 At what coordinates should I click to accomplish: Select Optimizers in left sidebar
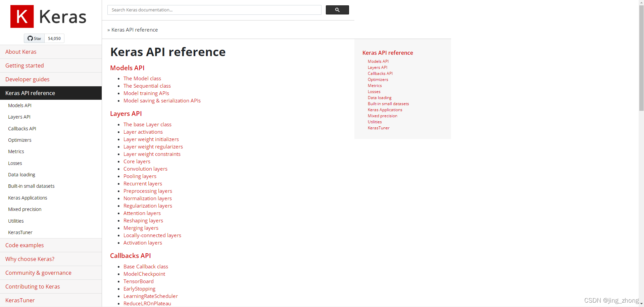point(20,140)
